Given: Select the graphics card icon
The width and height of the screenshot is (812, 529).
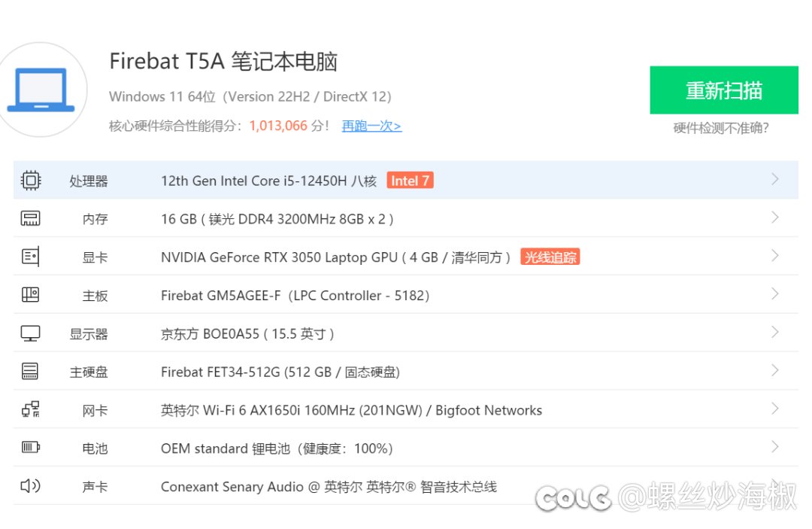Looking at the screenshot, I should pos(30,256).
